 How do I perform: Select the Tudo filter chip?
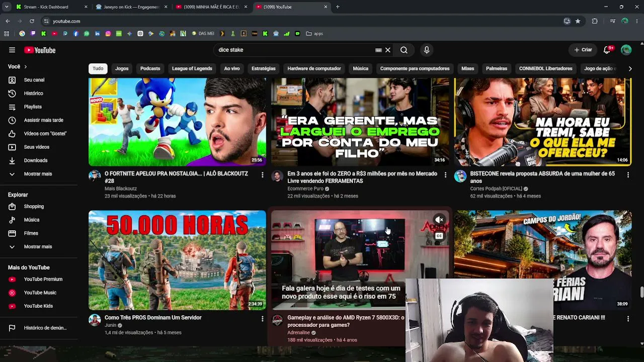98,68
